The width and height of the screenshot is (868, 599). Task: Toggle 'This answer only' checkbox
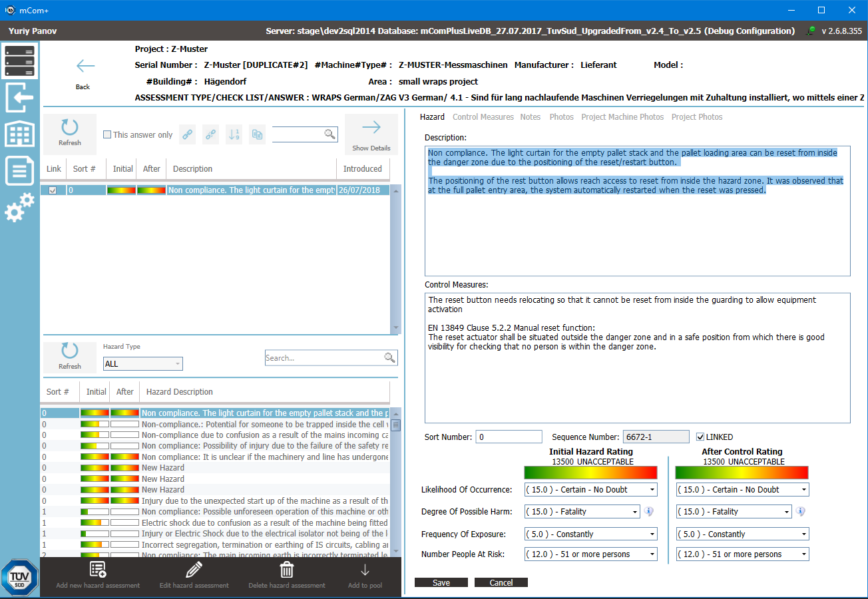click(107, 134)
